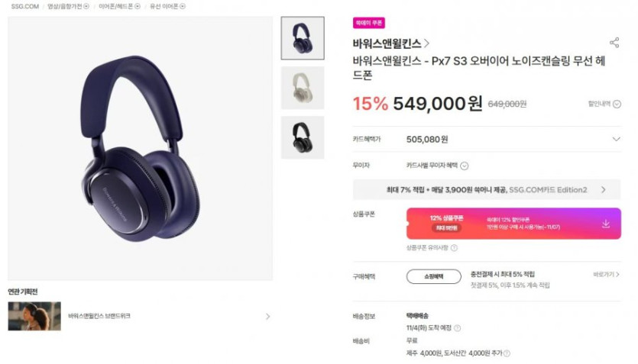This screenshot has width=638, height=364.
Task: Open the 바로가기 link
Action: tap(606, 275)
